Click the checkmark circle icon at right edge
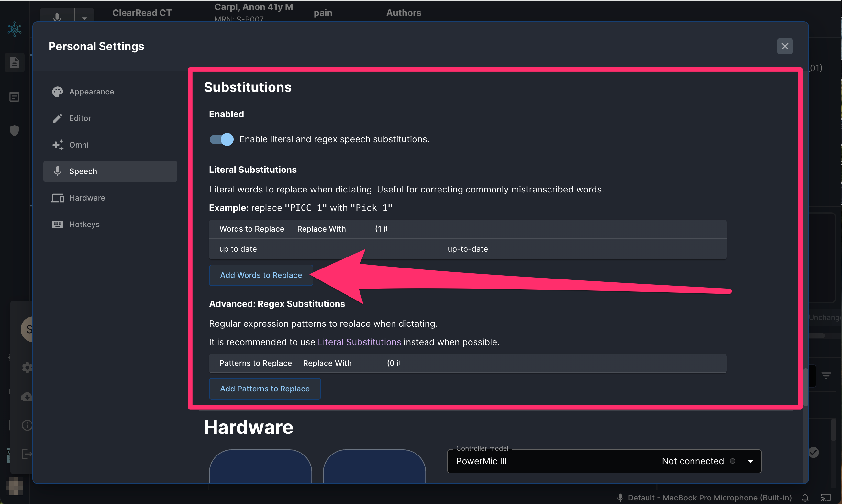The image size is (842, 504). (814, 452)
